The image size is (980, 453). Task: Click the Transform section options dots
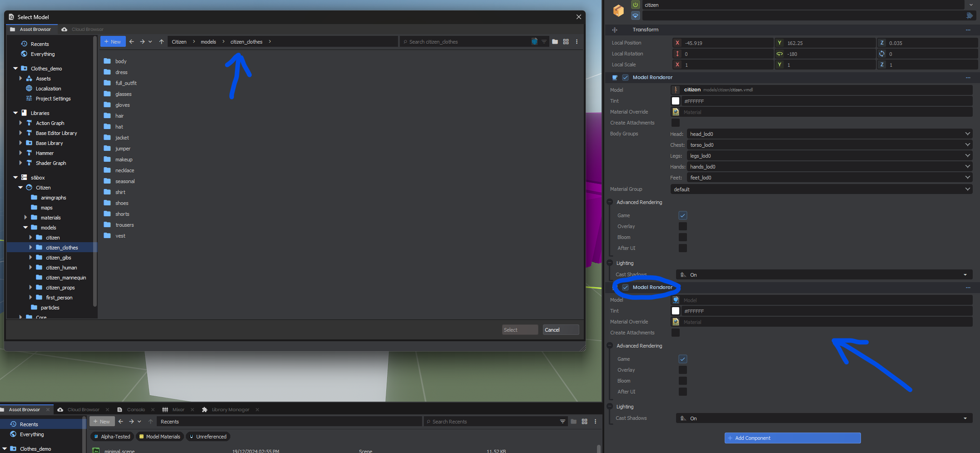click(x=968, y=30)
